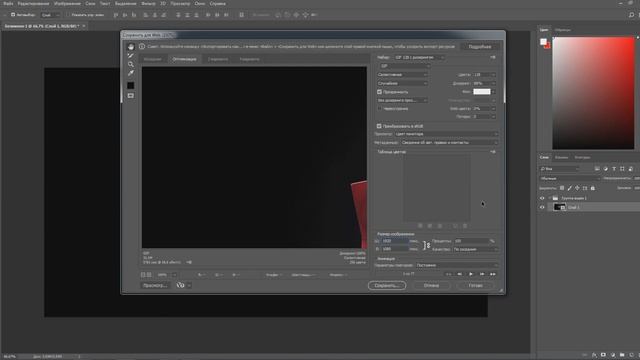Click the browser preview icon
The image size is (640, 360).
point(180,285)
